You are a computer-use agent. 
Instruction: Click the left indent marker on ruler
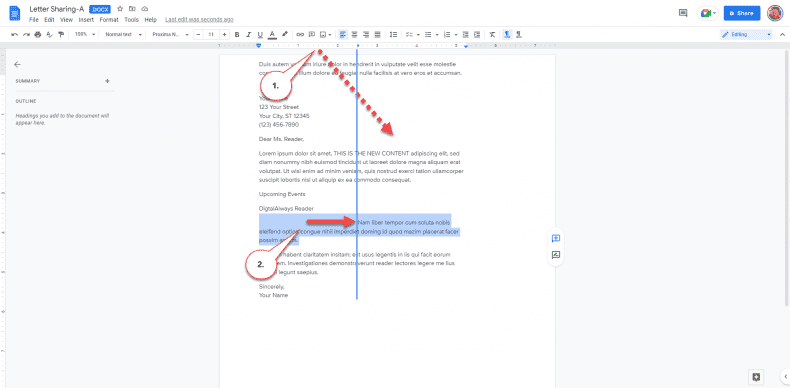258,46
